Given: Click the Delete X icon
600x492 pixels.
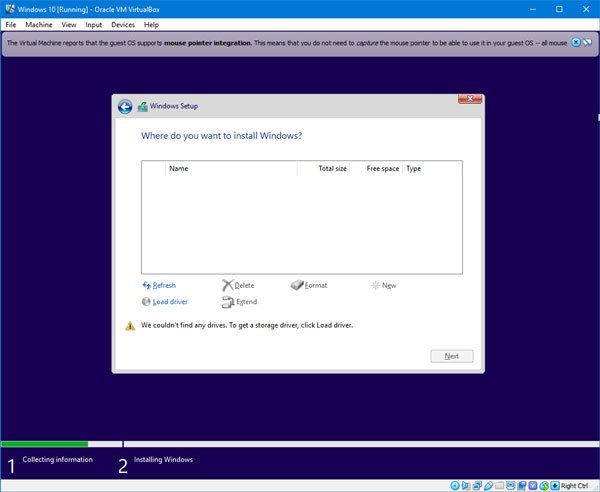Looking at the screenshot, I should (227, 285).
